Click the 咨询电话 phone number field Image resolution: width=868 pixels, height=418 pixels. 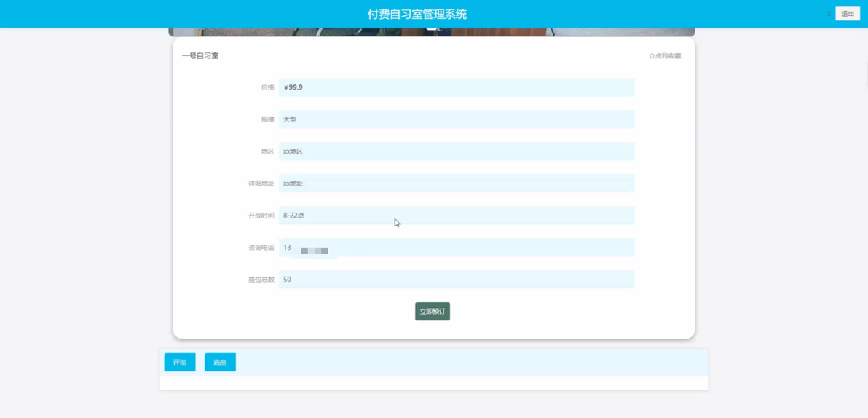click(x=457, y=248)
